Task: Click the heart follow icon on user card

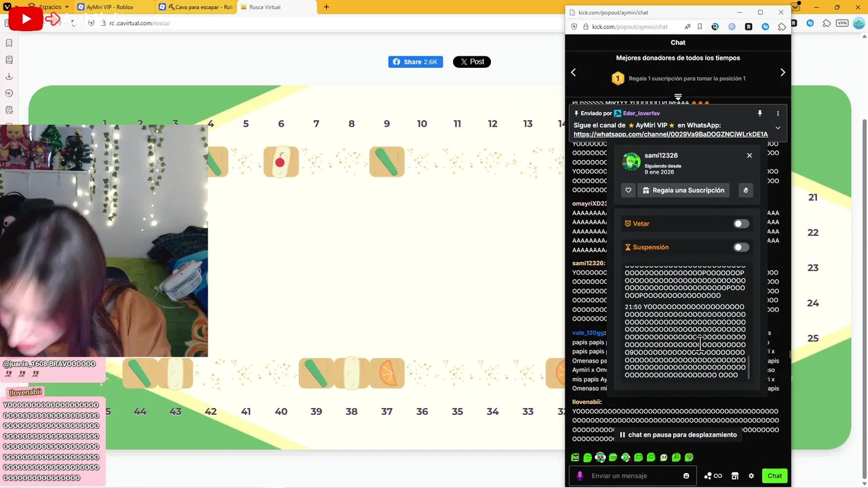Action: click(x=628, y=190)
